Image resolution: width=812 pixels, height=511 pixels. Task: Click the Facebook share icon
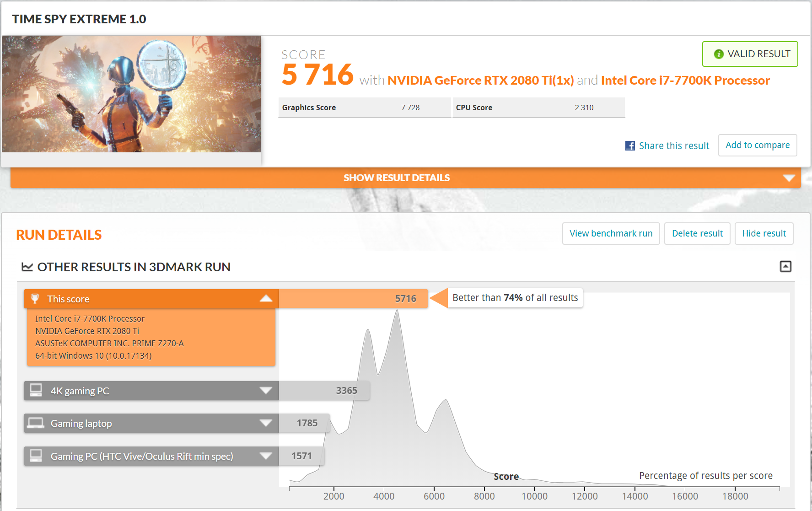pos(630,145)
